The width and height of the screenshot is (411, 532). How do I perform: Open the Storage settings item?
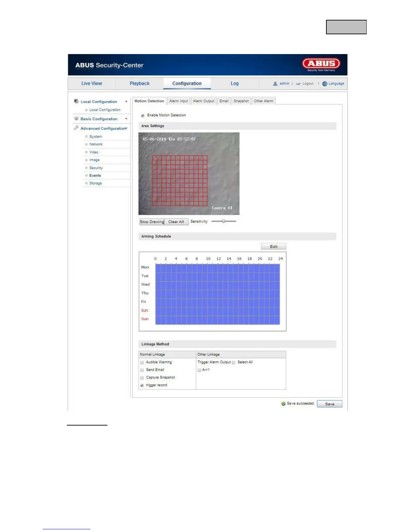point(96,183)
